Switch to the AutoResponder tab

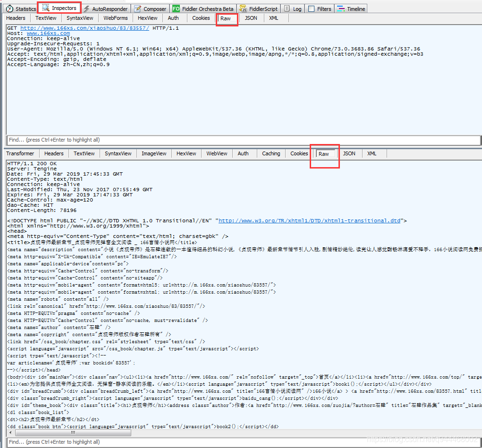[x=106, y=9]
